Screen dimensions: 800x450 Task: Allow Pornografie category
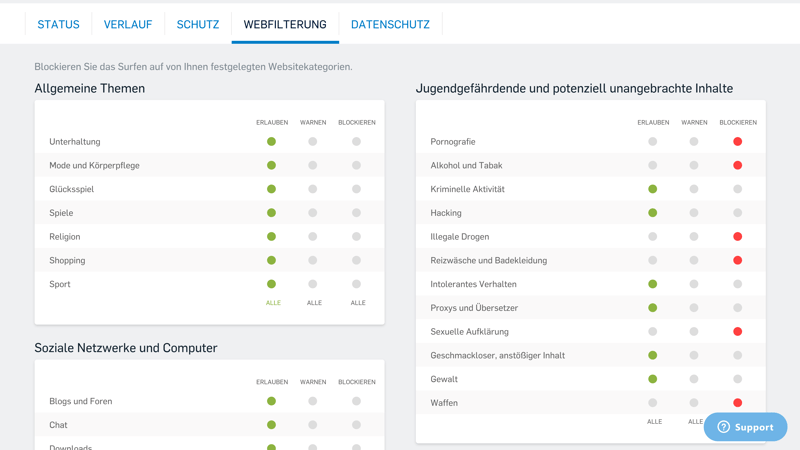coord(653,142)
